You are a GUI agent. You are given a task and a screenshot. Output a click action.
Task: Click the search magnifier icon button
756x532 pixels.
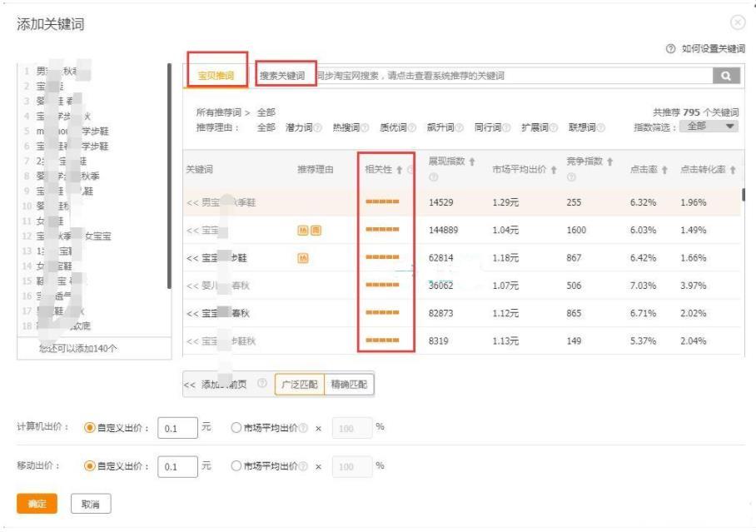pyautogui.click(x=726, y=76)
